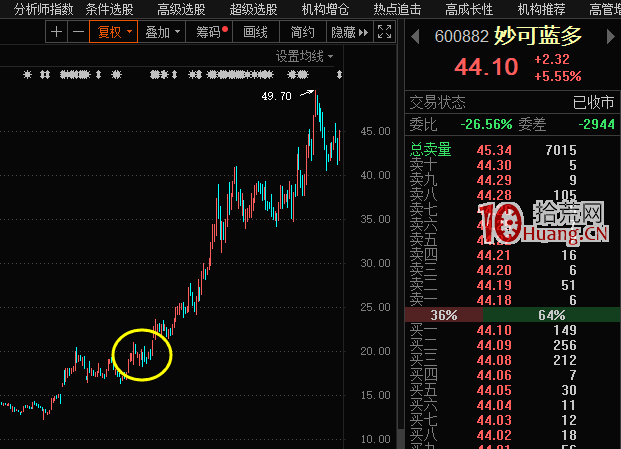Click the 筹码 button

click(209, 32)
